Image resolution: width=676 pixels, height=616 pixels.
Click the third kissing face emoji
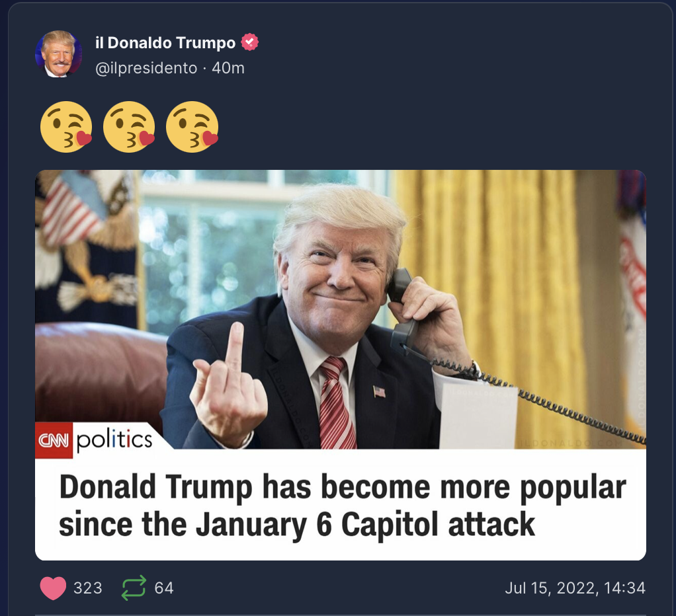click(x=192, y=127)
